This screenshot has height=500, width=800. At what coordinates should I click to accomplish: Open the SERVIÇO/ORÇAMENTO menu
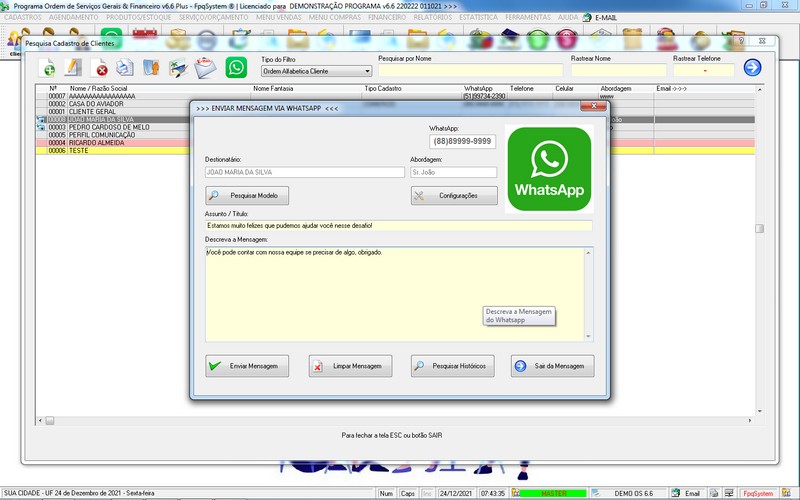213,17
